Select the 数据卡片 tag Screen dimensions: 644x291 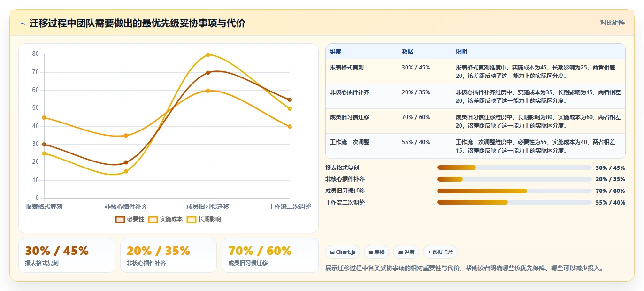click(440, 252)
